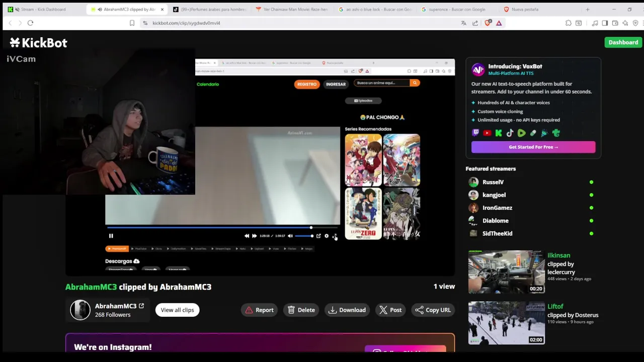Click the orange anime search button
Viewport: 644px width, 362px height.
[x=415, y=82]
